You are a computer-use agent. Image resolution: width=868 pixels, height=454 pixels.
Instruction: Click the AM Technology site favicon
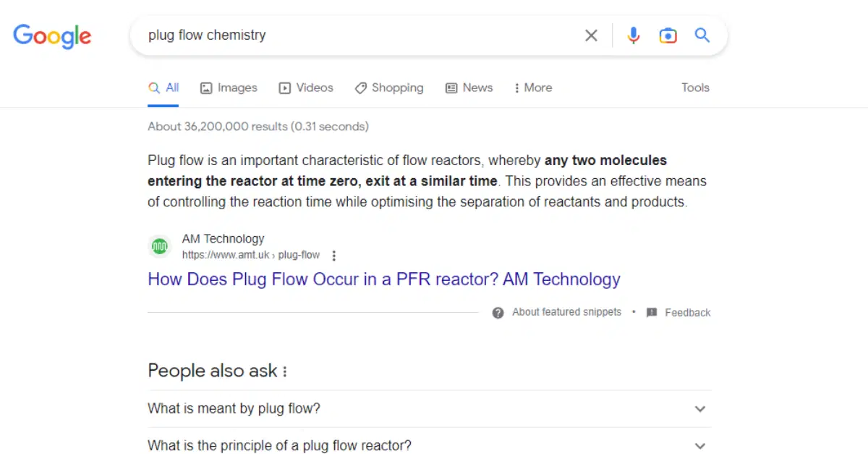coord(159,246)
